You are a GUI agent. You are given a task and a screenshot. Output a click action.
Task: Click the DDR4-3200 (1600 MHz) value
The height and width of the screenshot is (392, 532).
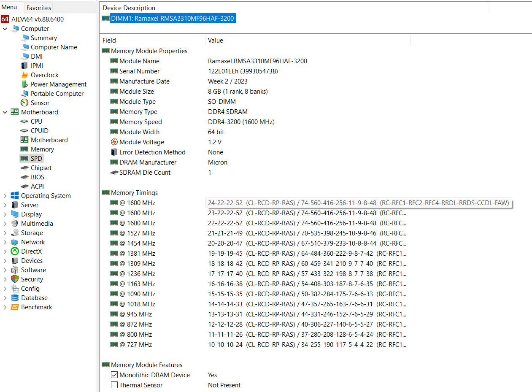click(241, 122)
